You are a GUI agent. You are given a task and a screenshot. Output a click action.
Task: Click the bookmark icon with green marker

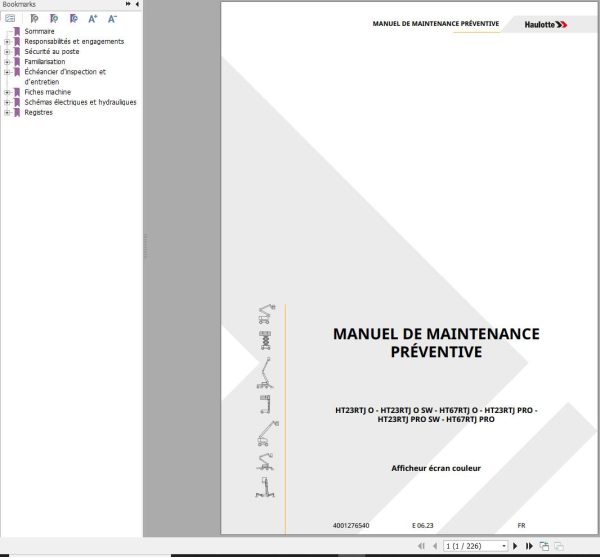(54, 18)
